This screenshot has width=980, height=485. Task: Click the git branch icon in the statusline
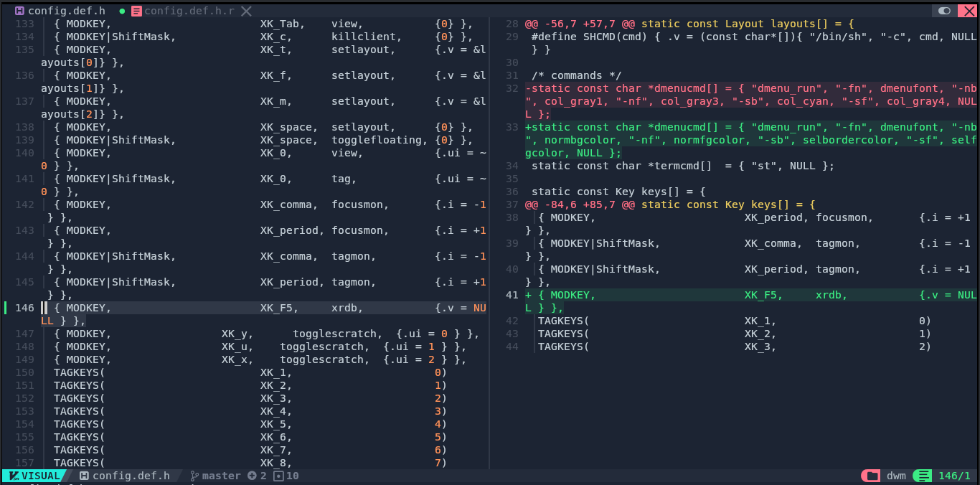point(194,476)
